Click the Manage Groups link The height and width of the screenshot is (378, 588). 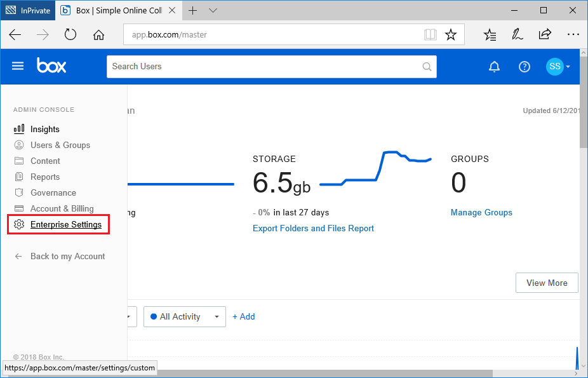point(481,213)
